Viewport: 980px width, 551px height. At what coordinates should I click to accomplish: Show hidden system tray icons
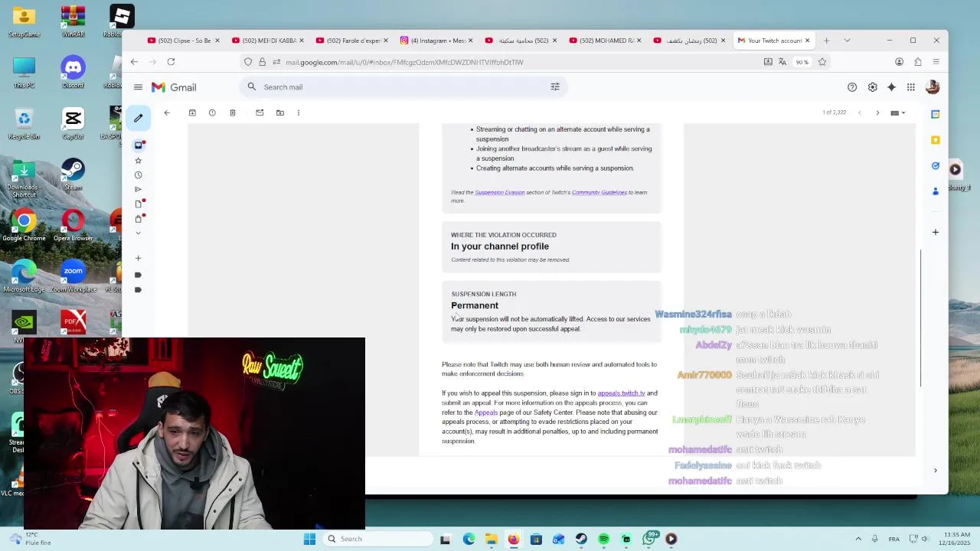[858, 539]
